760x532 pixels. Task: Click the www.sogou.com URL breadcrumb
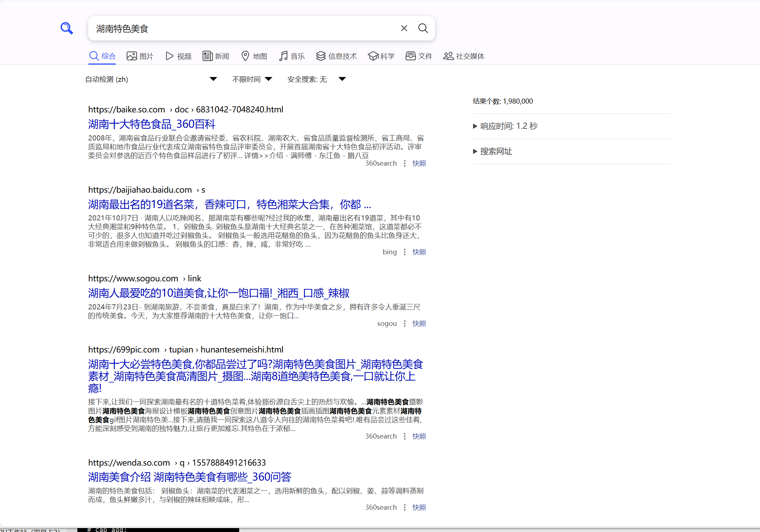[x=145, y=278]
